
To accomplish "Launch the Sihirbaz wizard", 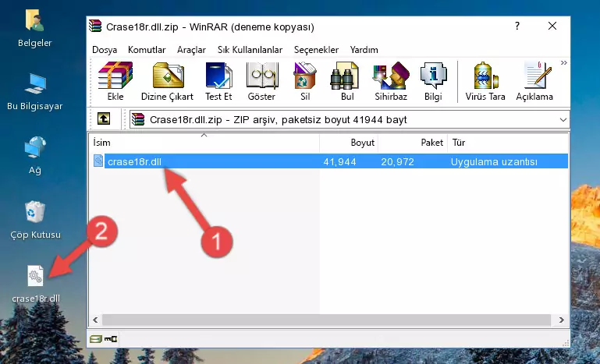I will (x=391, y=81).
